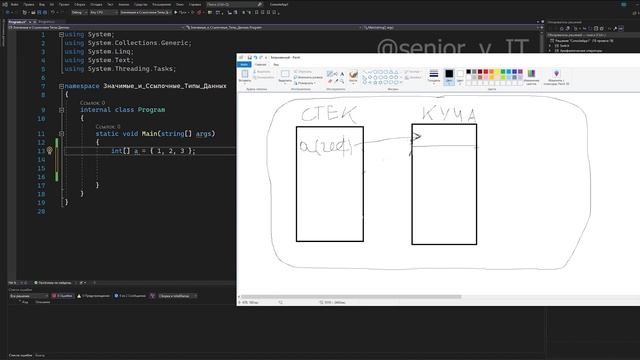The image size is (640, 360).
Task: Click code line 13 with int[] a
Action: coord(153,151)
